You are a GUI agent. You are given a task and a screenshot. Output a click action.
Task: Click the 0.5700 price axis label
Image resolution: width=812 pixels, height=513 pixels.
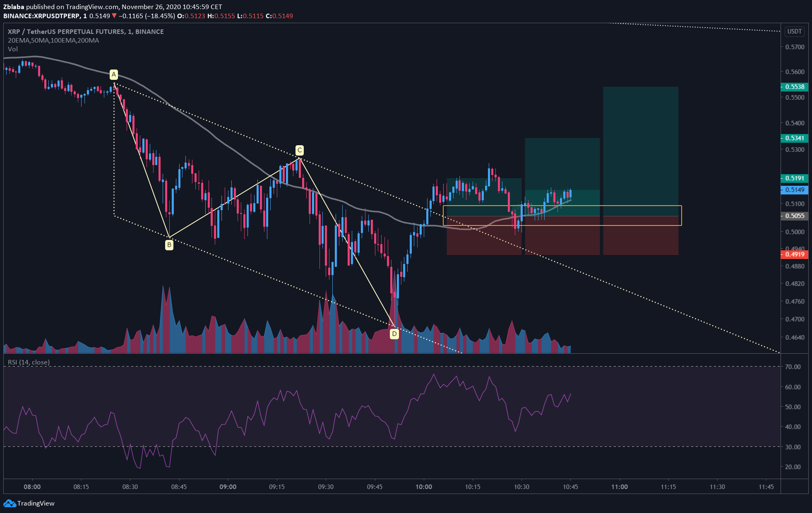pos(795,47)
